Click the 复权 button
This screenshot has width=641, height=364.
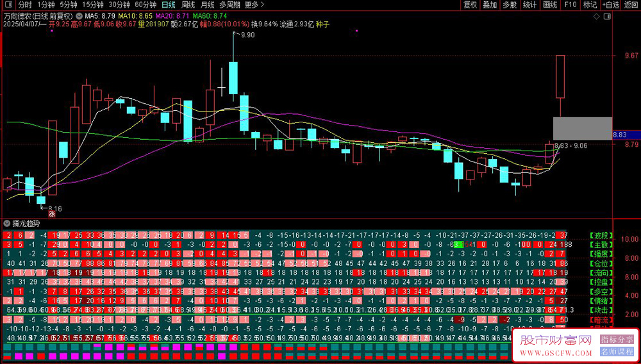point(470,5)
